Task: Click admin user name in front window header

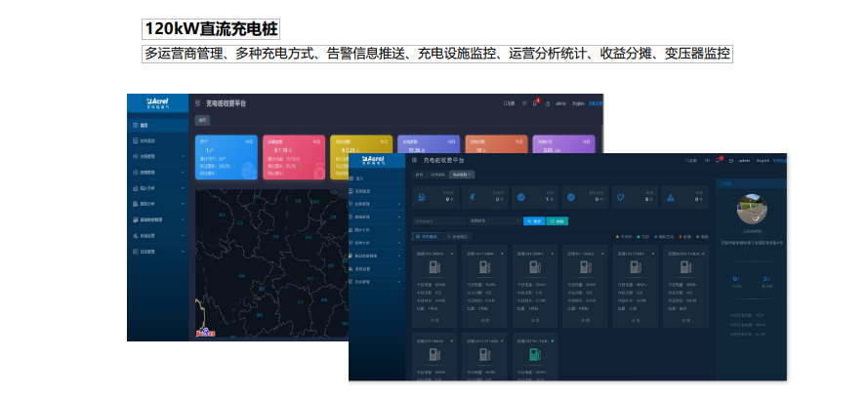Action: pyautogui.click(x=745, y=161)
